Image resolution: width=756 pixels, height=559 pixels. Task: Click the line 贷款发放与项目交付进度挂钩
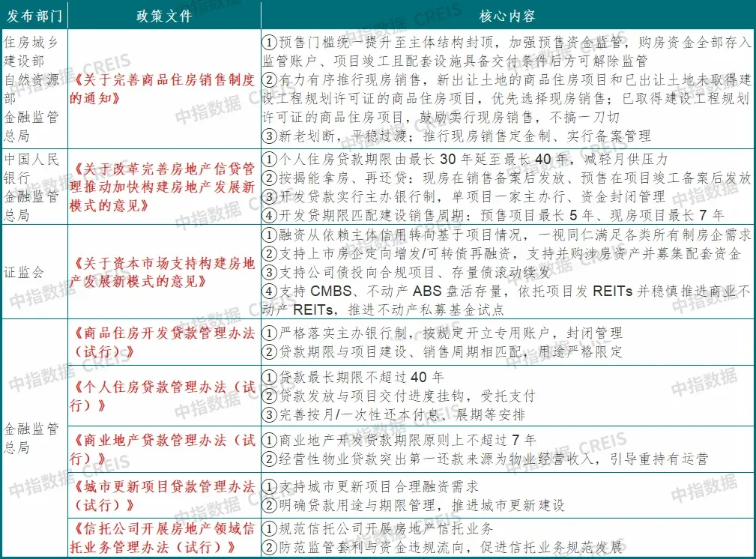pos(399,396)
